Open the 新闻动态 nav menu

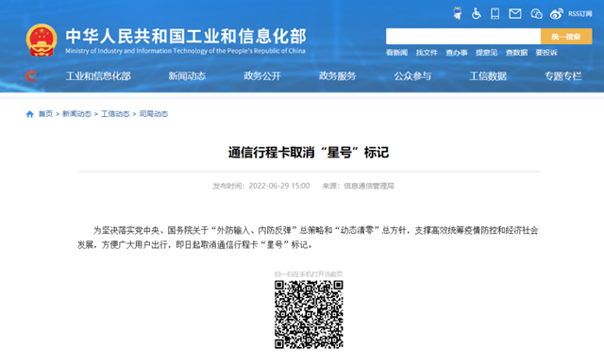click(x=187, y=76)
